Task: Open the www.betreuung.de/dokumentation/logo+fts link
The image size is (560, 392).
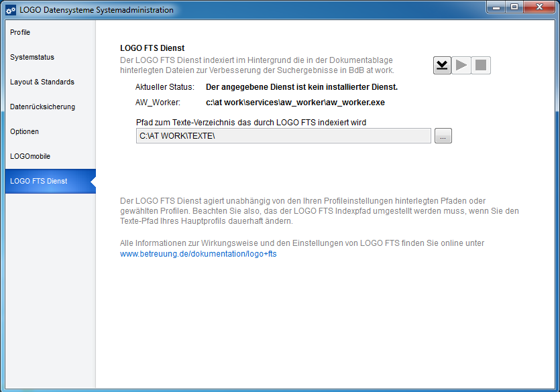Action: [x=199, y=254]
